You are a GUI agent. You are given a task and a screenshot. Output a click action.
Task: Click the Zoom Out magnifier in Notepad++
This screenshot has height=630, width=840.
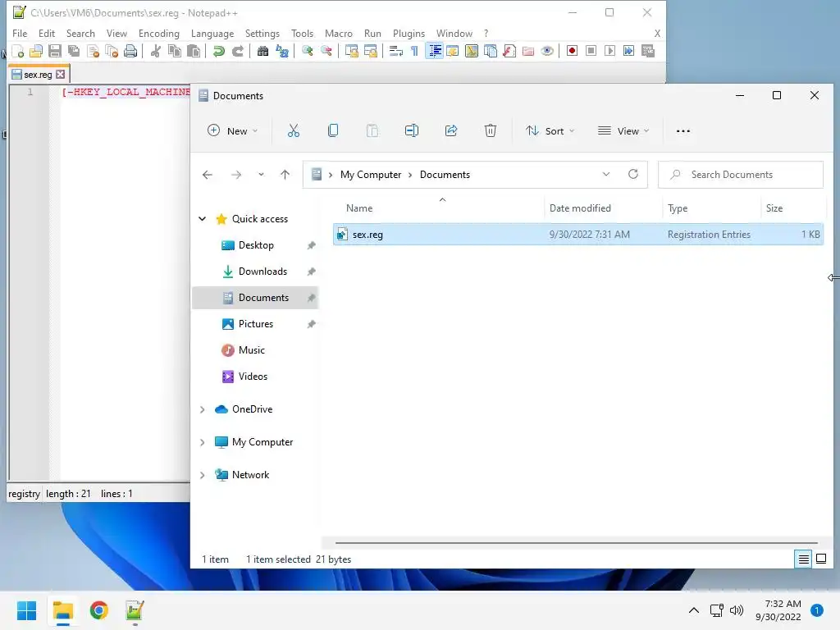click(x=326, y=51)
